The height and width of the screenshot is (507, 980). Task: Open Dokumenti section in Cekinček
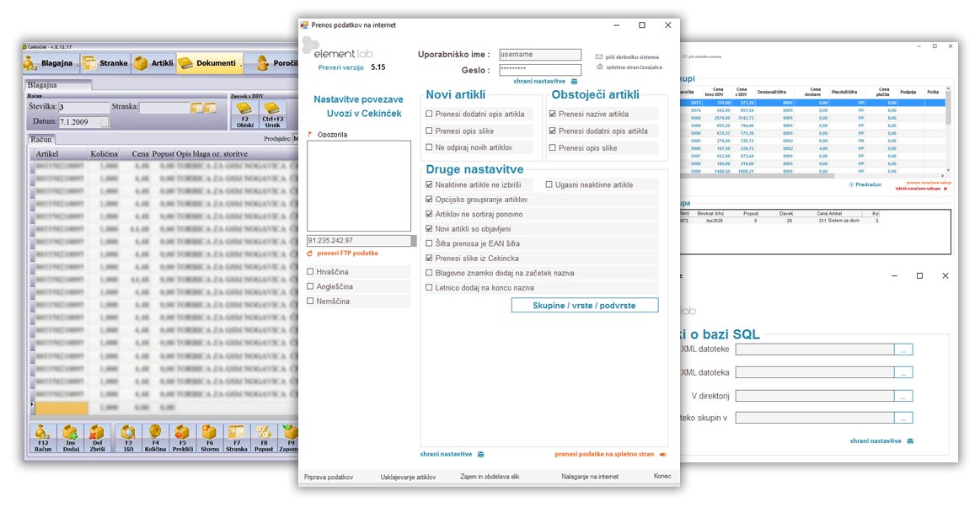coord(208,63)
